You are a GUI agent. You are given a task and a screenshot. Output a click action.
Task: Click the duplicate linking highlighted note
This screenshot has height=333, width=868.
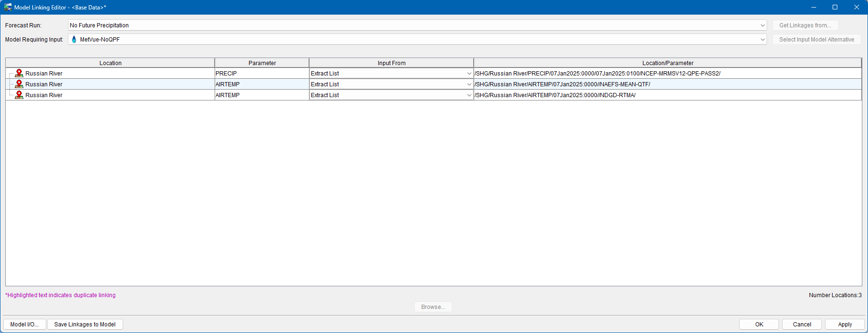pyautogui.click(x=60, y=295)
